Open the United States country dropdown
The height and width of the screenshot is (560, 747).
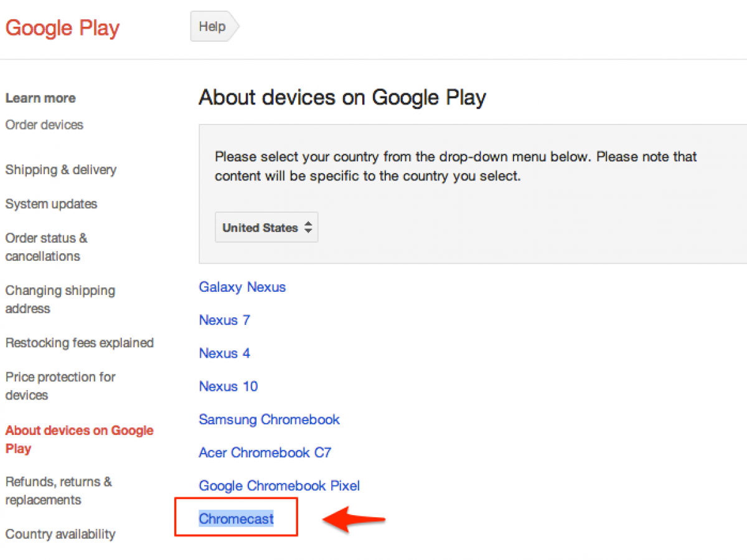tap(266, 228)
